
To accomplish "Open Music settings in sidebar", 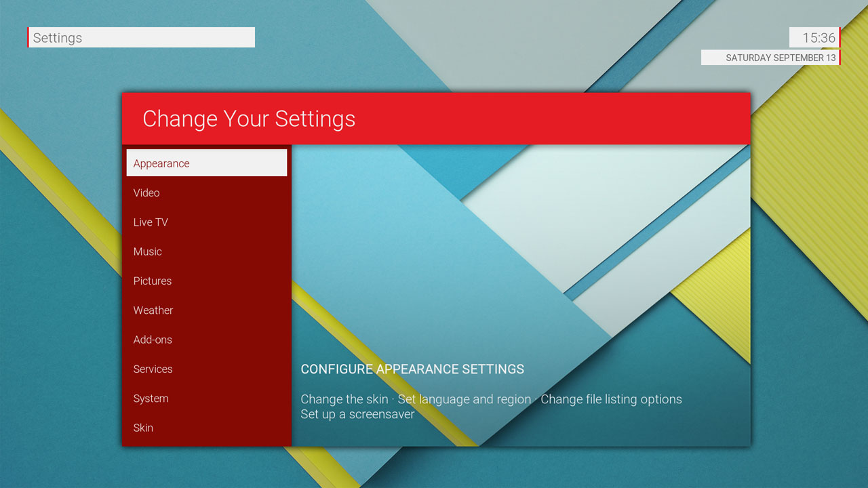I will pos(206,251).
